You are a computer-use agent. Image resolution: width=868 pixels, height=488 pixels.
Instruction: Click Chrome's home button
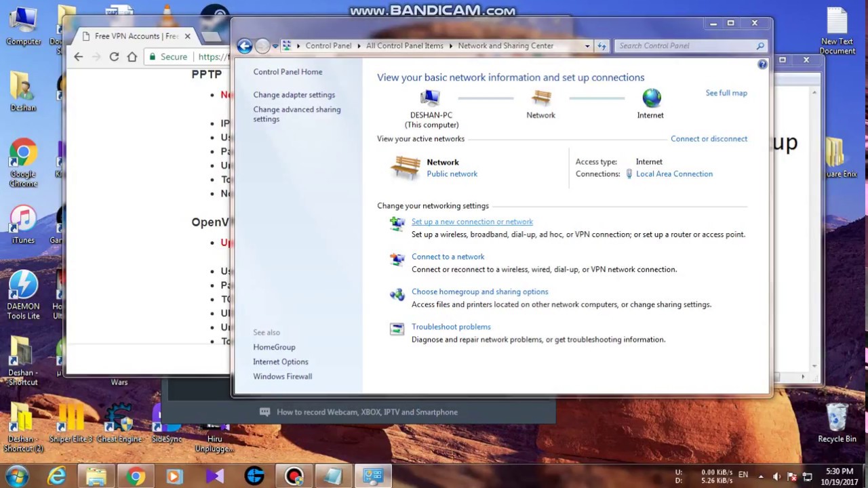(132, 57)
